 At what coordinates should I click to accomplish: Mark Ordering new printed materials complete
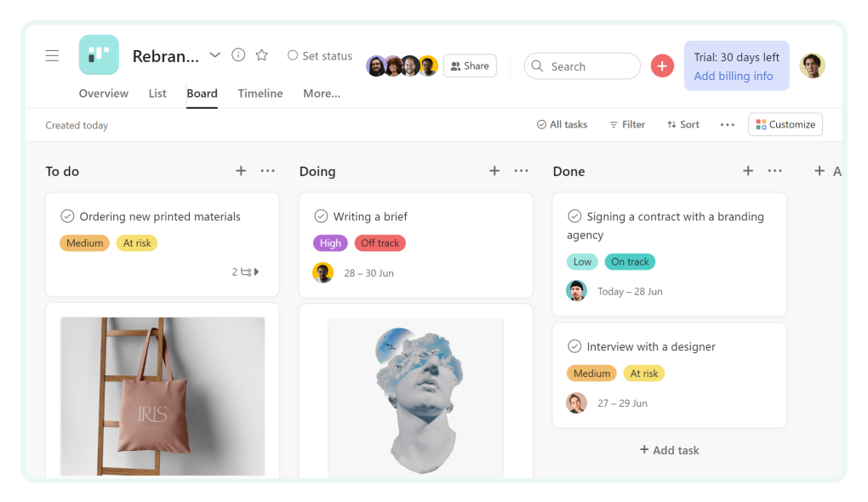pyautogui.click(x=67, y=216)
